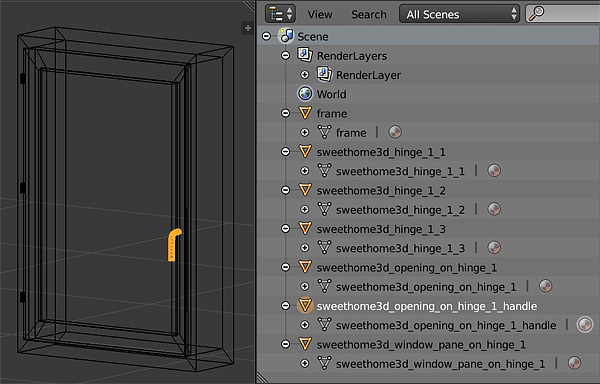Select the sweethome3d_opening_on_hinge_1_handle object label
Image resolution: width=600 pixels, height=384 pixels.
click(x=427, y=306)
